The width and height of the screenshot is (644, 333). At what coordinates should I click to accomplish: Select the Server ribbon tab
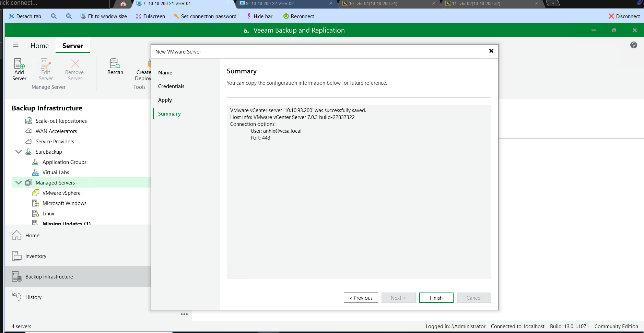[73, 46]
